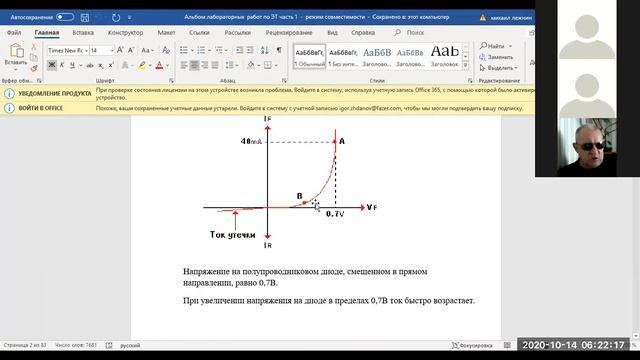Click ВОЙТИ В OFFICE sign-in button
This screenshot has height=360, width=640.
40,108
